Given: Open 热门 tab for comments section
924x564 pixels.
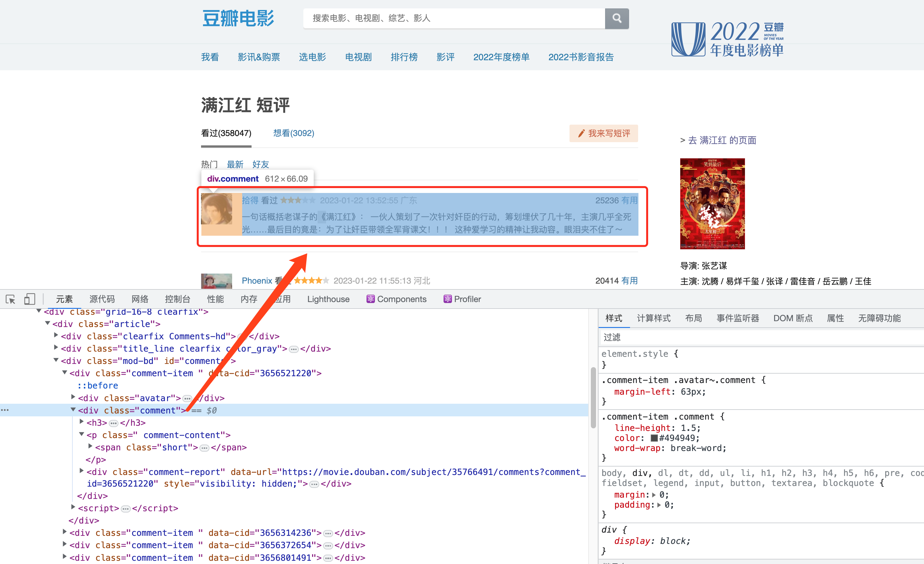Looking at the screenshot, I should click(x=208, y=164).
